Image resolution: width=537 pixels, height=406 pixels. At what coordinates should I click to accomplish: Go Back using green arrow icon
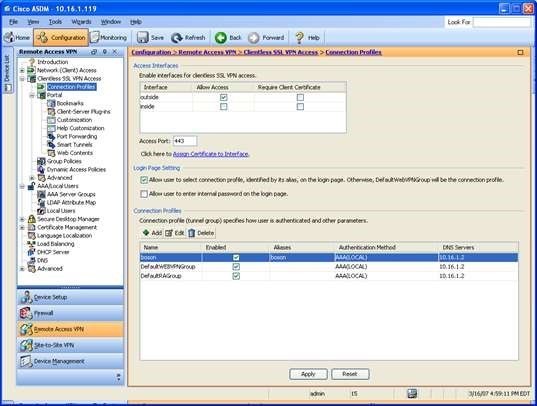click(x=221, y=38)
